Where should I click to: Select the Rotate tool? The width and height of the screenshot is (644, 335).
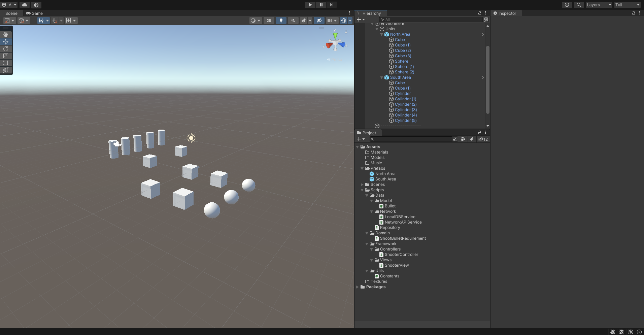[6, 49]
